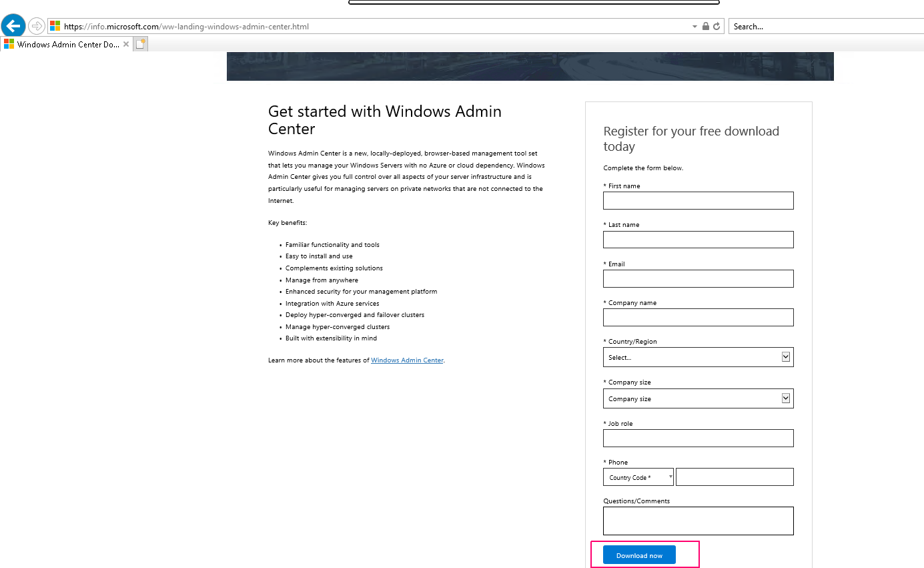The height and width of the screenshot is (568, 924).
Task: Click the 'Register for your free download today' heading
Action: point(691,139)
